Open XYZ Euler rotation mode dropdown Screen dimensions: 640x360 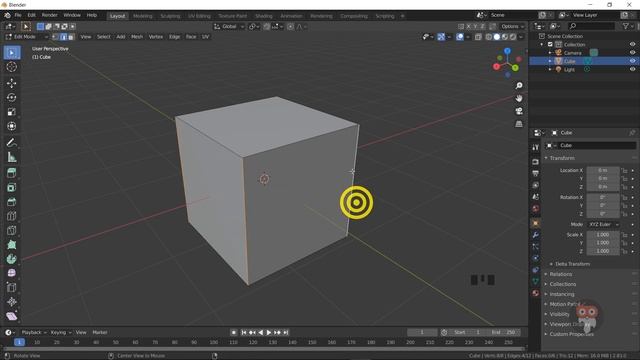604,224
